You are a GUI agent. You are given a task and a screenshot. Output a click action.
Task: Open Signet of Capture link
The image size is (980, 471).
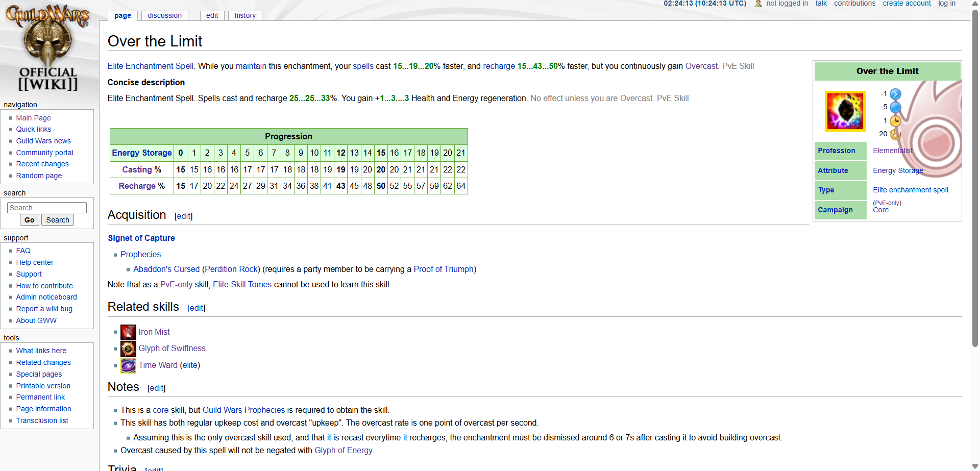[x=141, y=238]
